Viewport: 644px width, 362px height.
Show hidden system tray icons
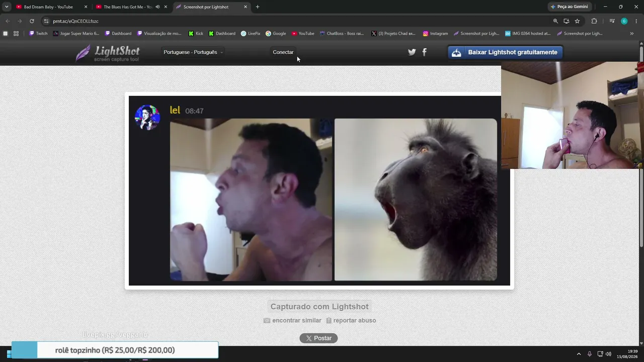579,354
